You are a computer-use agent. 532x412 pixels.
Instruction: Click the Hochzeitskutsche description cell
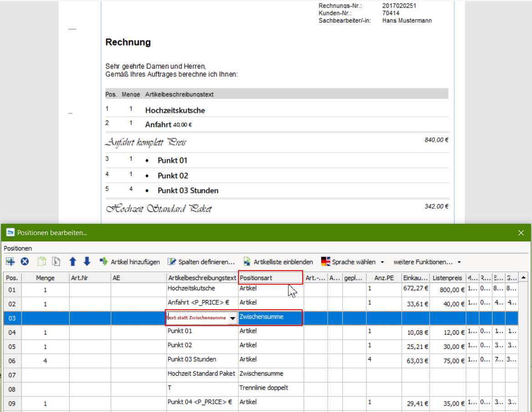coord(202,290)
